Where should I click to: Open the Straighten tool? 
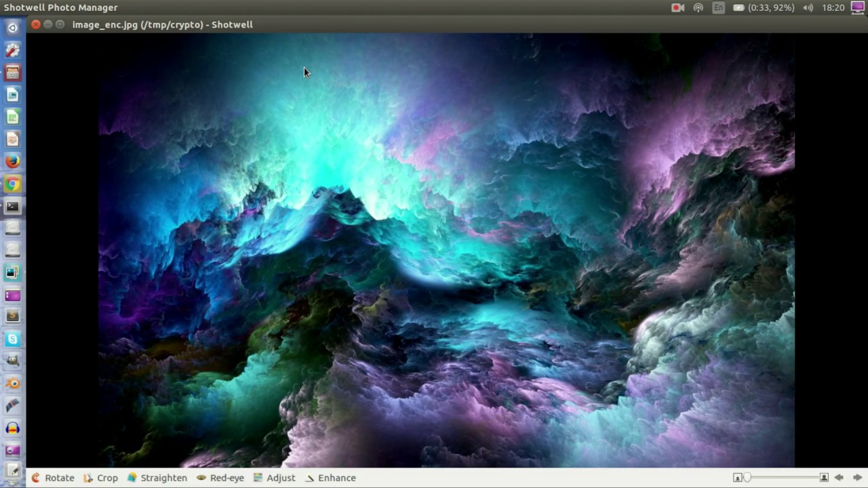(x=157, y=478)
